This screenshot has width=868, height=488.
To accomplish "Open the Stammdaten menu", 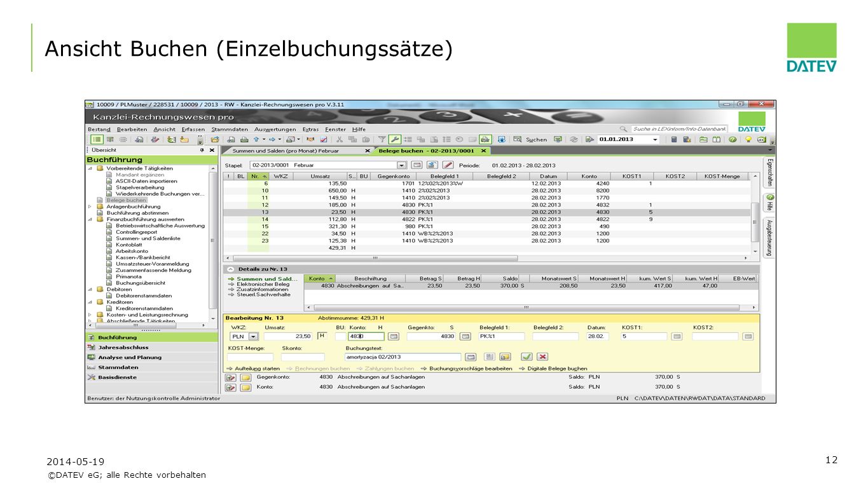I will pos(230,130).
